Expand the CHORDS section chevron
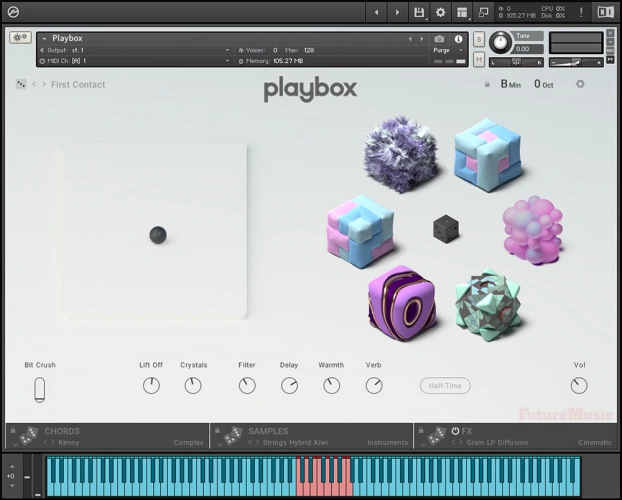Viewport: 622px width, 500px height. [15, 445]
